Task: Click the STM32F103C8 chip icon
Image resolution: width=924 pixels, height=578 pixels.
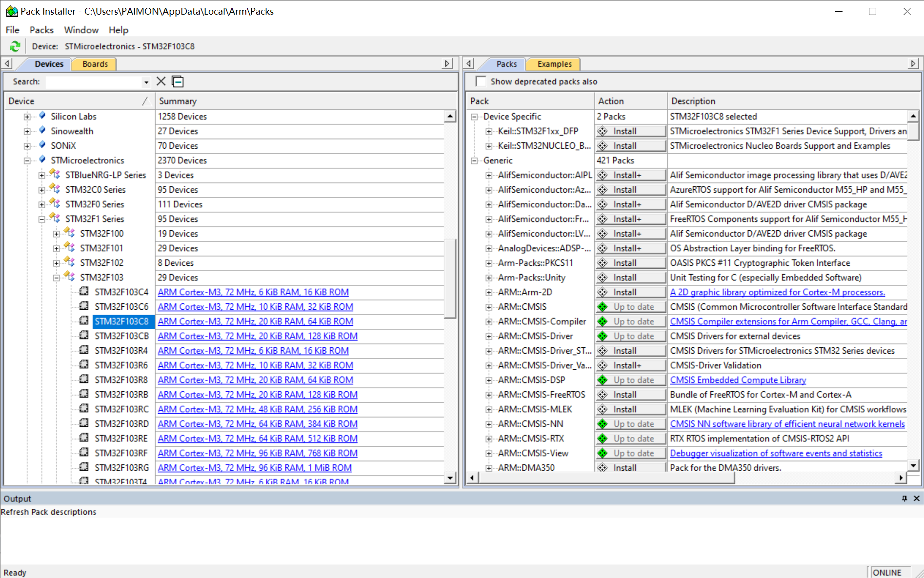Action: pyautogui.click(x=84, y=321)
